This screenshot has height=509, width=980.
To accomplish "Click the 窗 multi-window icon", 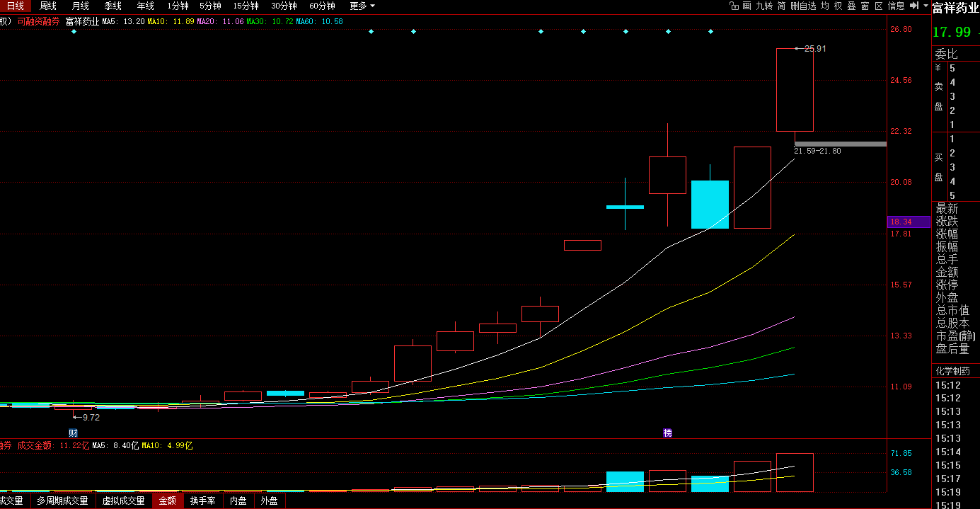I will point(865,6).
